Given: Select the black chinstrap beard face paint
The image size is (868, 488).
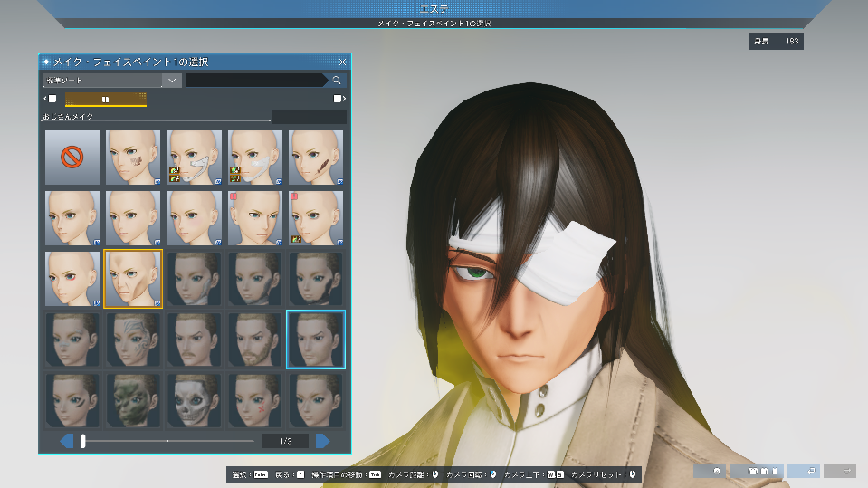Looking at the screenshot, I should pos(316,279).
